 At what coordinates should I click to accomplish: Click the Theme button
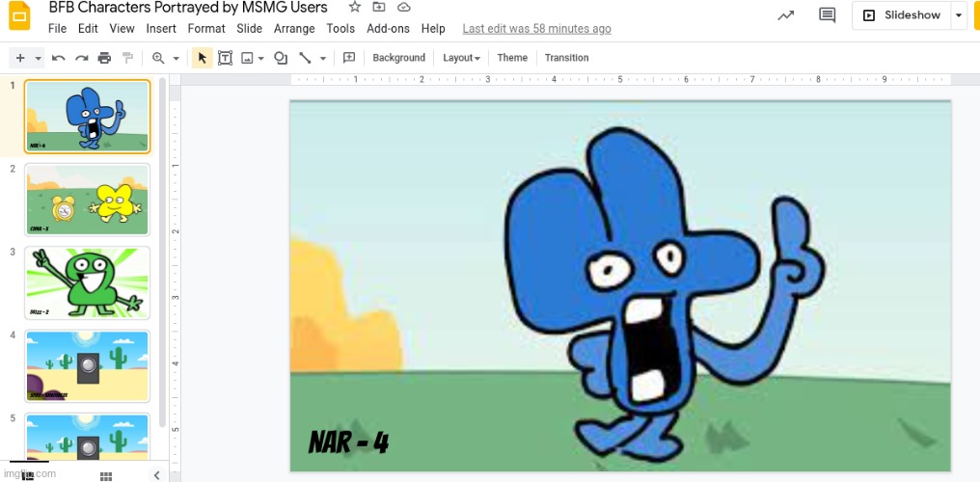[x=512, y=58]
